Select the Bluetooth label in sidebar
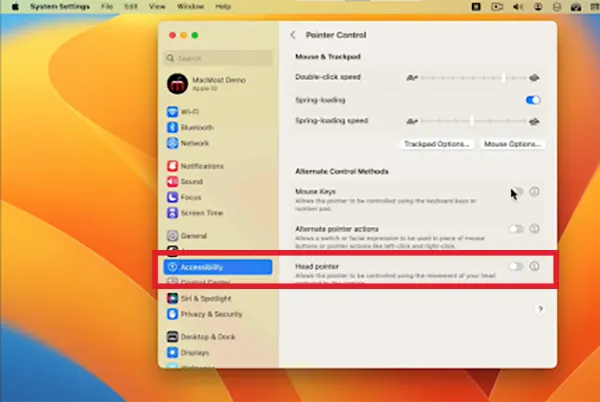The width and height of the screenshot is (600, 402). point(197,127)
